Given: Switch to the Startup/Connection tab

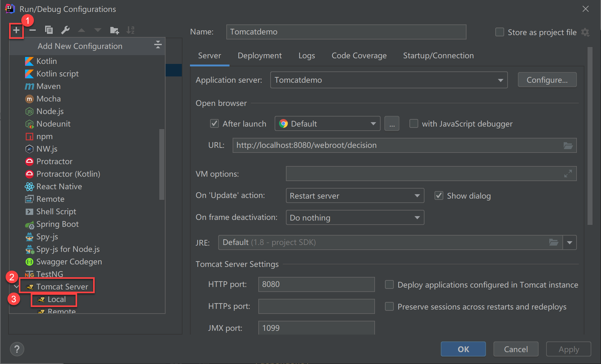Looking at the screenshot, I should 438,56.
